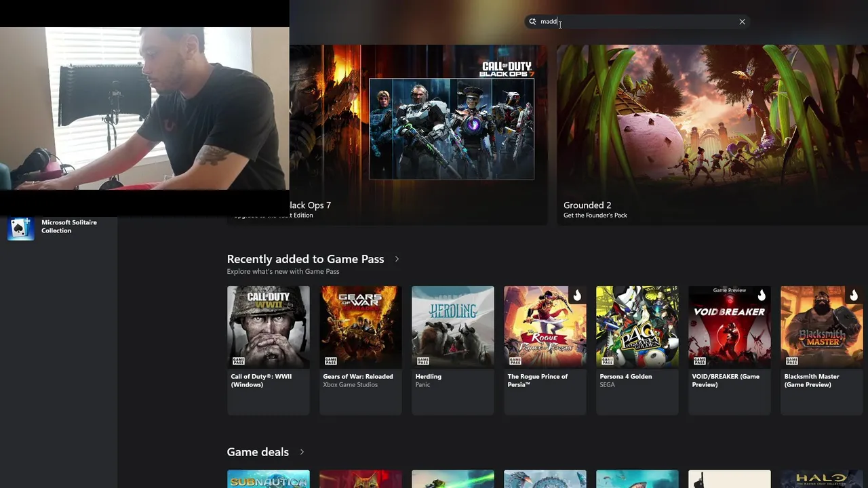868x488 pixels.
Task: Click the search field containing "madd"
Action: click(x=637, y=22)
